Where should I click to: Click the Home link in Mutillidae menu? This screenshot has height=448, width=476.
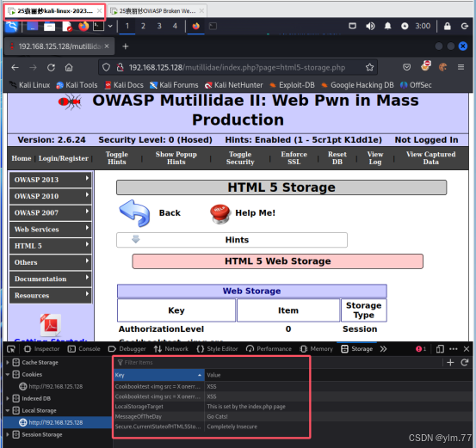coord(22,158)
